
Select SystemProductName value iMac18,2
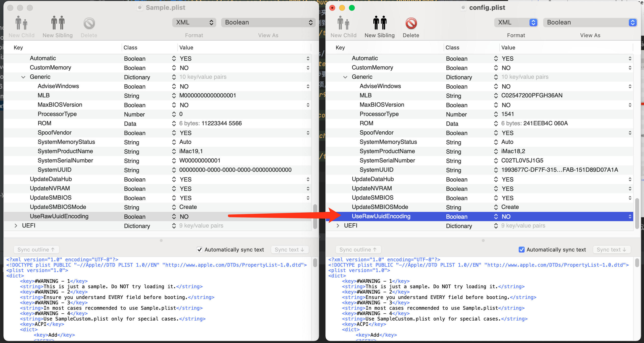coord(513,151)
